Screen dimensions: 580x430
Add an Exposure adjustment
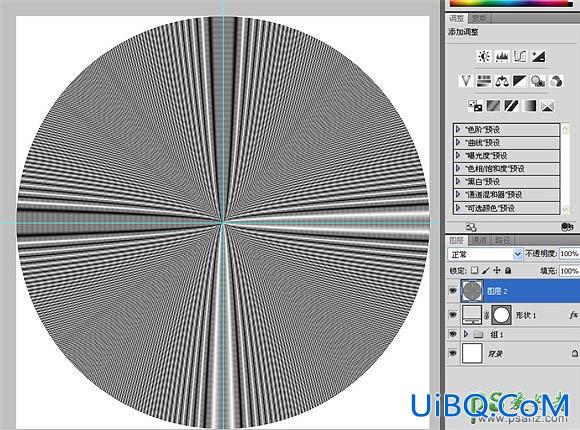538,56
